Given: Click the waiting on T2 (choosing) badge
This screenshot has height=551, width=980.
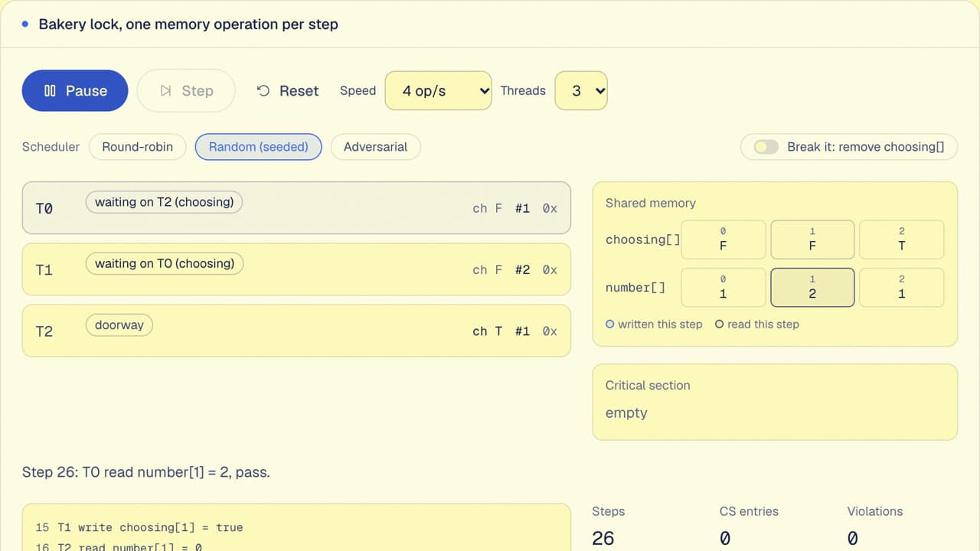Looking at the screenshot, I should pyautogui.click(x=164, y=203).
